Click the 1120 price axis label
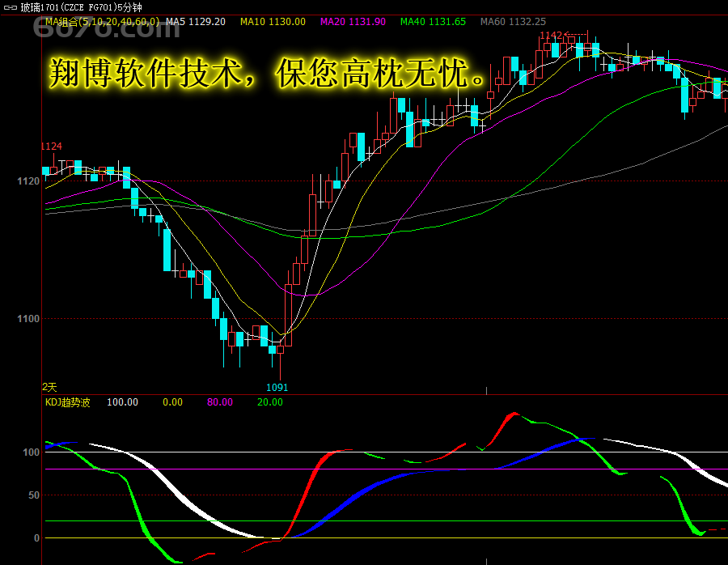The image size is (728, 565). (28, 181)
